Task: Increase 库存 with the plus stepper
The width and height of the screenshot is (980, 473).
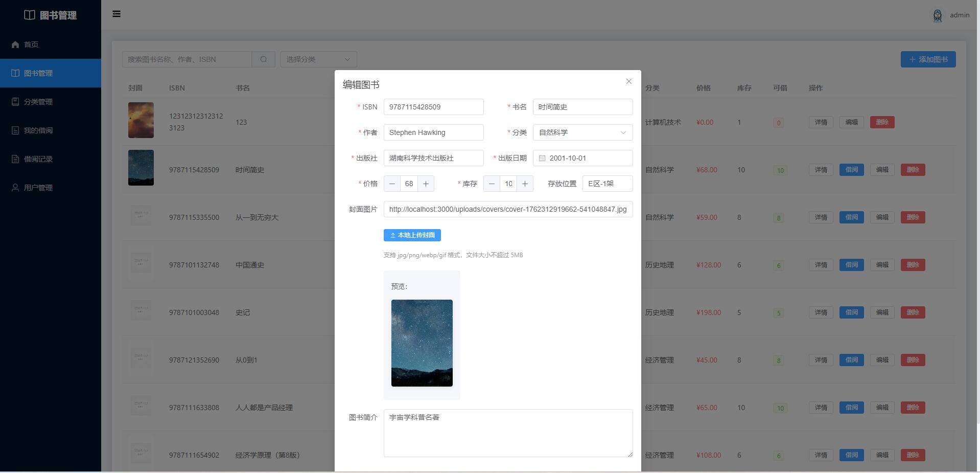Action: click(525, 184)
